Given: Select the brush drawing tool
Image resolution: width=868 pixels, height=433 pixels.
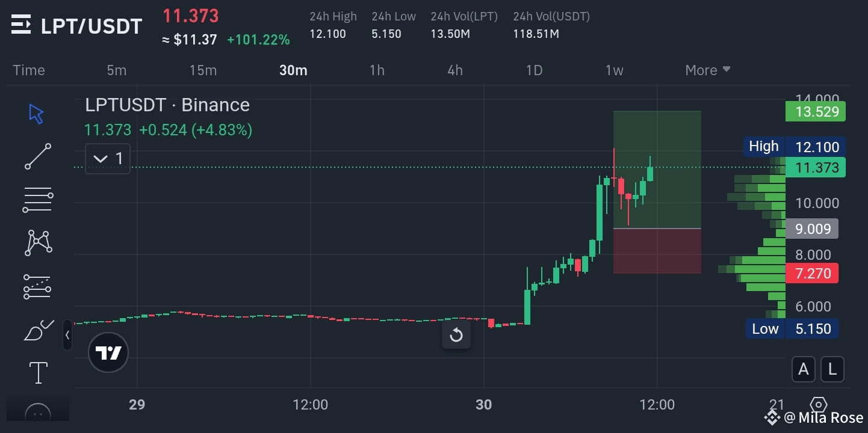Looking at the screenshot, I should [x=37, y=330].
